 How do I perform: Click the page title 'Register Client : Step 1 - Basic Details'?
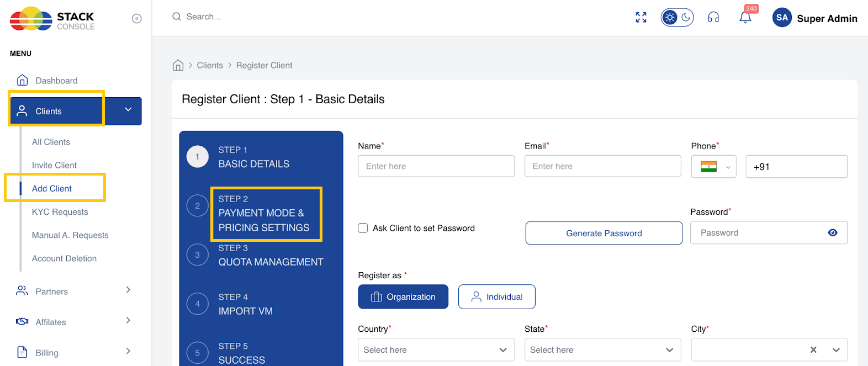[x=283, y=99]
